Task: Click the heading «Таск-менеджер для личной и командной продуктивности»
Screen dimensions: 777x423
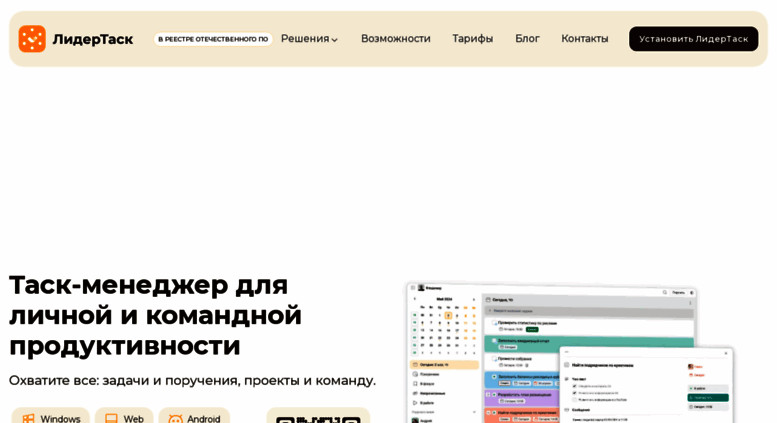Action: point(156,315)
